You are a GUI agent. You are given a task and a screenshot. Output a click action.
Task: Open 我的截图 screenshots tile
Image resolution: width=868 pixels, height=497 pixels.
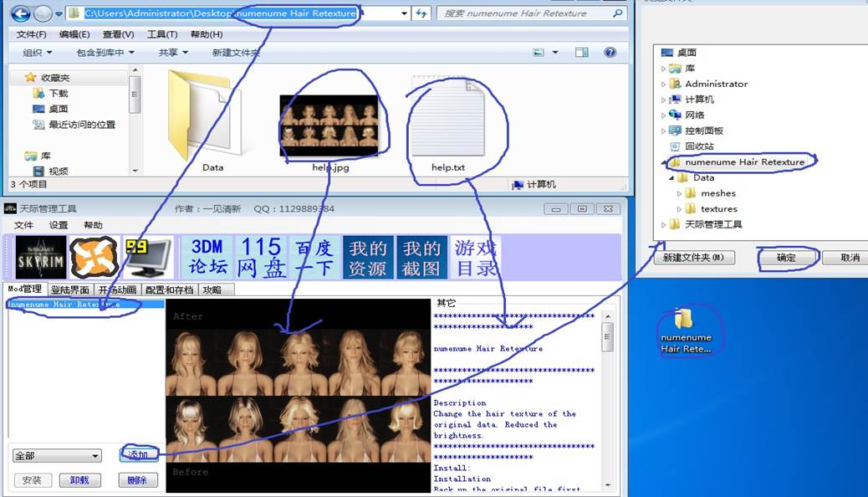pyautogui.click(x=421, y=257)
